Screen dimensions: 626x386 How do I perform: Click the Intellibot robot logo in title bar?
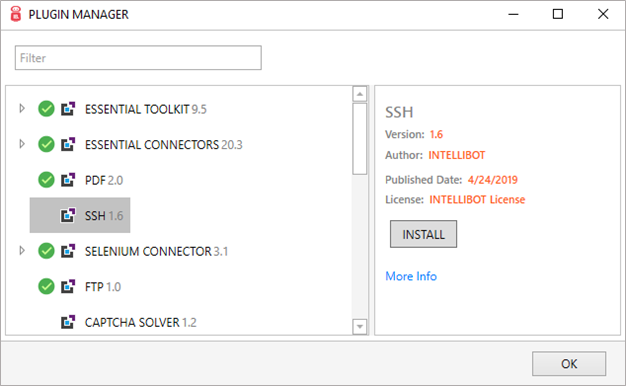pyautogui.click(x=16, y=14)
